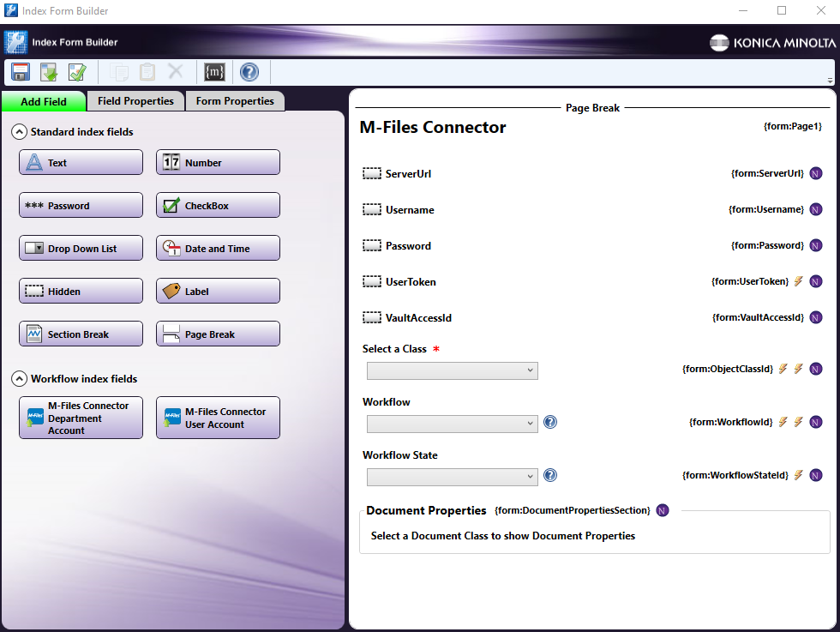Click the VaultAccessId hidden field icon
The width and height of the screenshot is (840, 632).
372,317
